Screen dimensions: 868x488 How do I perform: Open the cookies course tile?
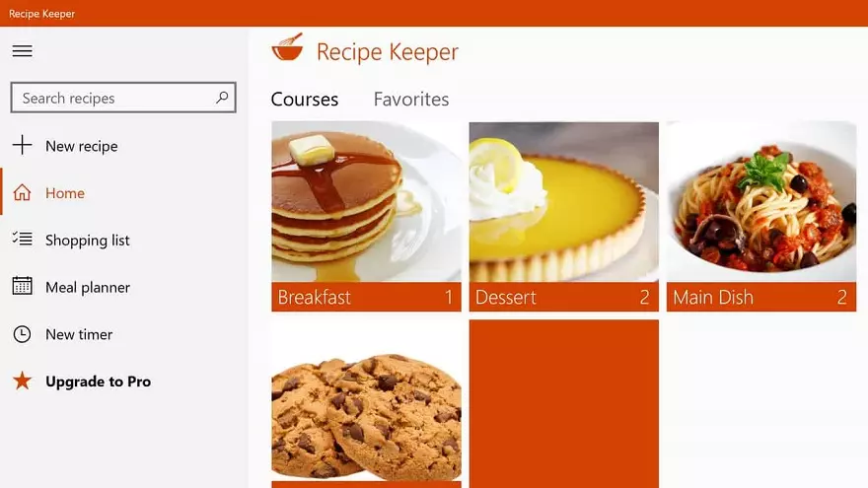click(367, 404)
